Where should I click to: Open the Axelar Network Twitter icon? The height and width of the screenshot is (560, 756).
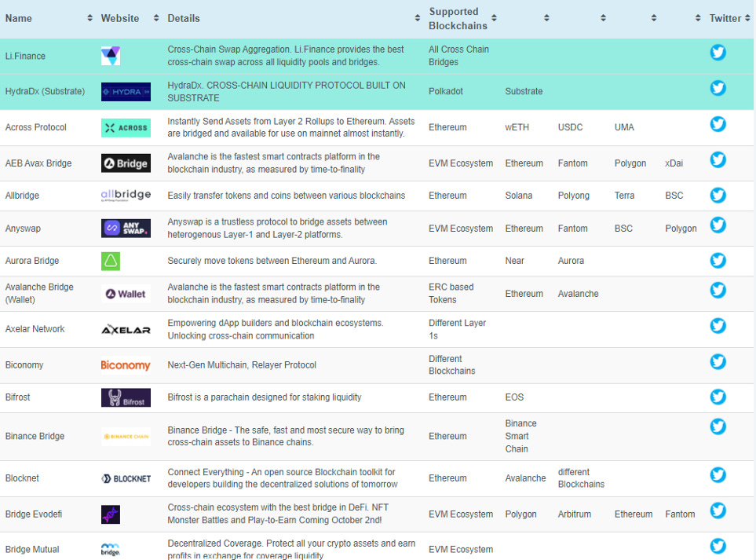(x=718, y=326)
